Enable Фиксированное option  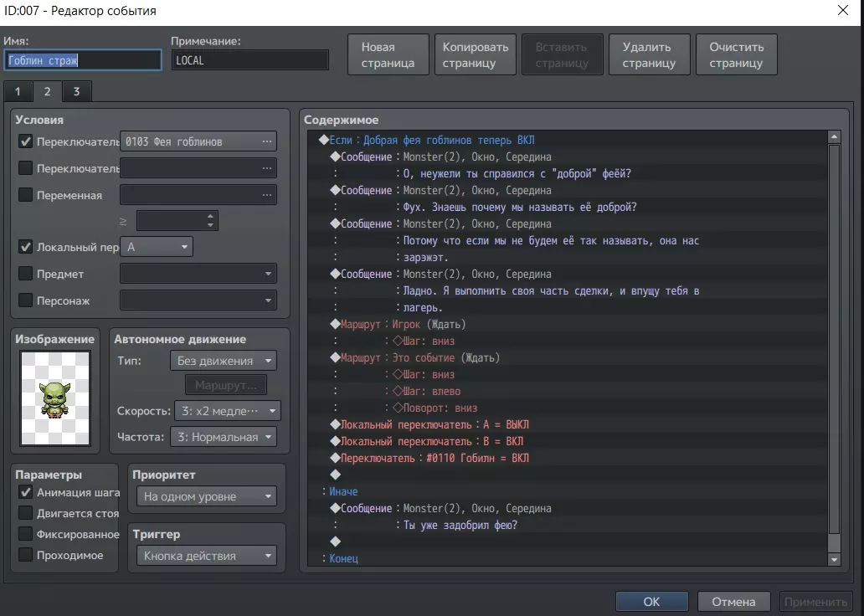(25, 534)
